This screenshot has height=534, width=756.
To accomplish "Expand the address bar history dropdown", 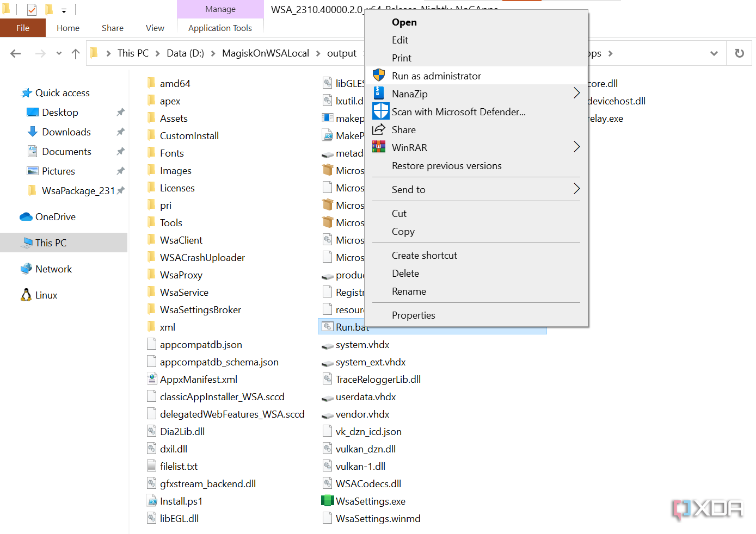I will (x=714, y=53).
